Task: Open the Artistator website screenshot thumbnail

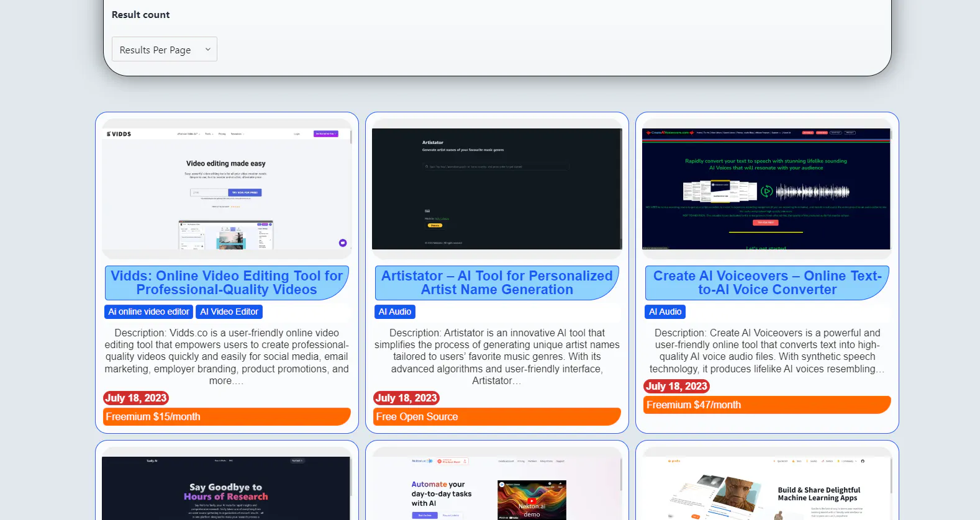Action: pyautogui.click(x=497, y=189)
